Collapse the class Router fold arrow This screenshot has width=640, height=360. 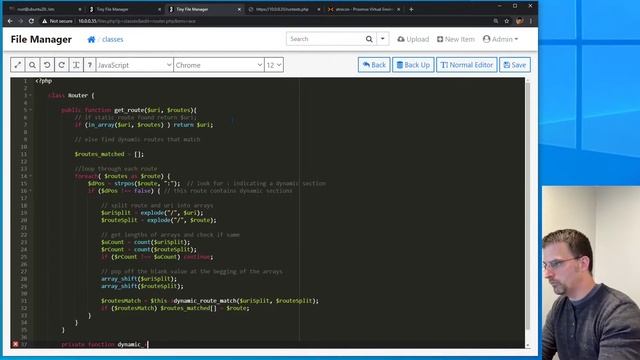coord(30,96)
